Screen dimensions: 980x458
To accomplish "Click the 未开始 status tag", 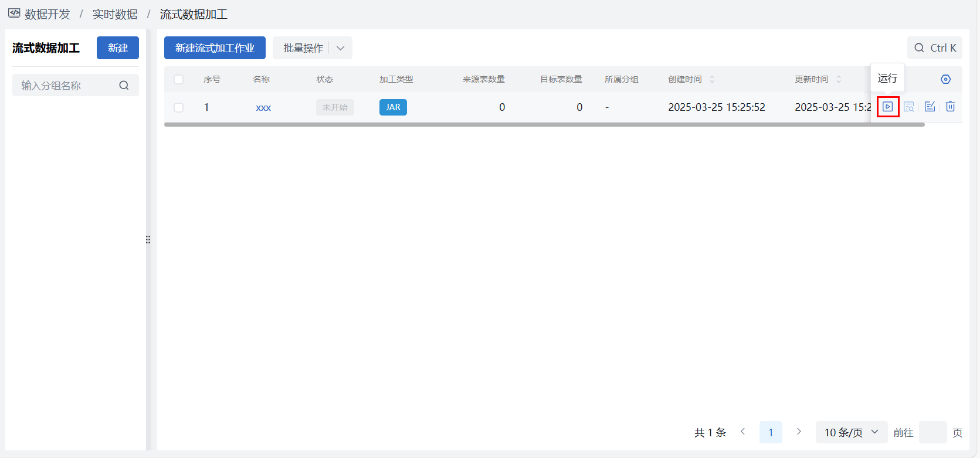I will [335, 107].
